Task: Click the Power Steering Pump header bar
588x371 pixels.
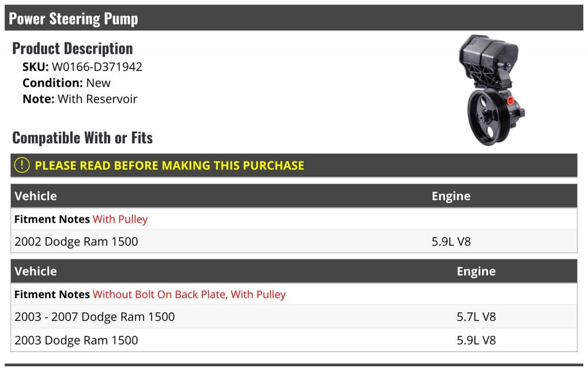Action: tap(294, 18)
